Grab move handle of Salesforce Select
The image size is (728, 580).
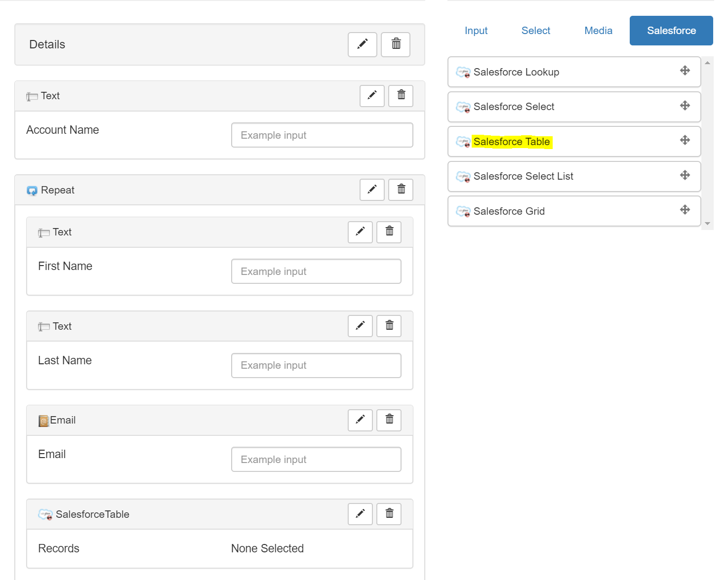click(685, 106)
